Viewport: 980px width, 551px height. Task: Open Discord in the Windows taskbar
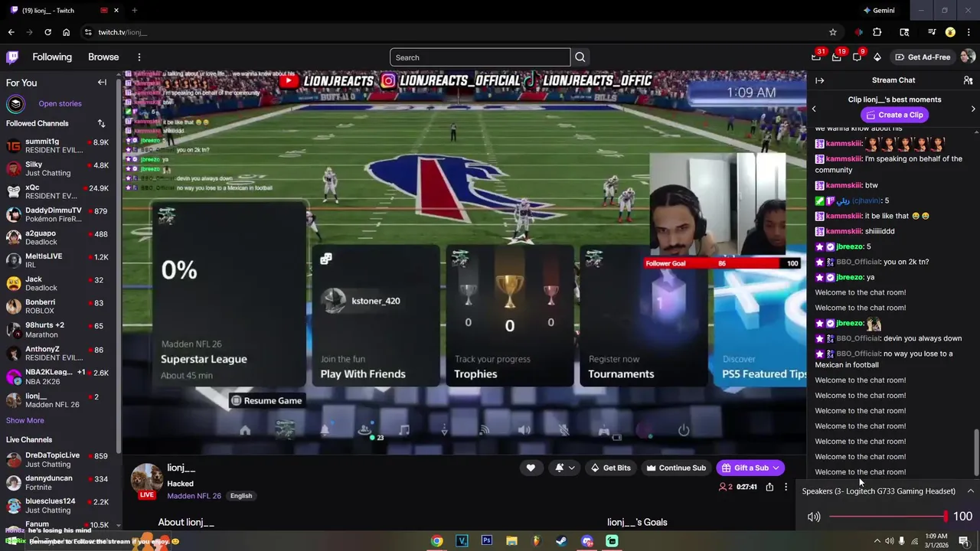click(x=587, y=541)
